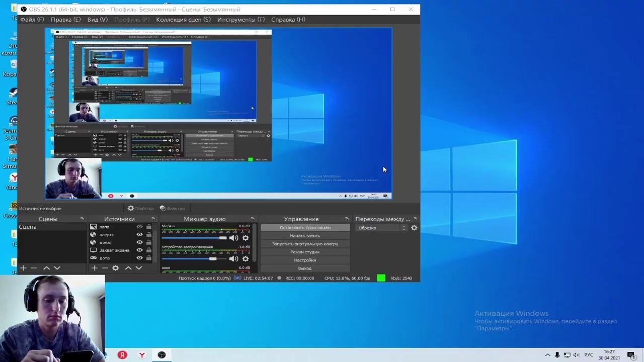Remove the selected scene with the minus icon
Viewport: 644px width, 362px height.
(x=34, y=268)
